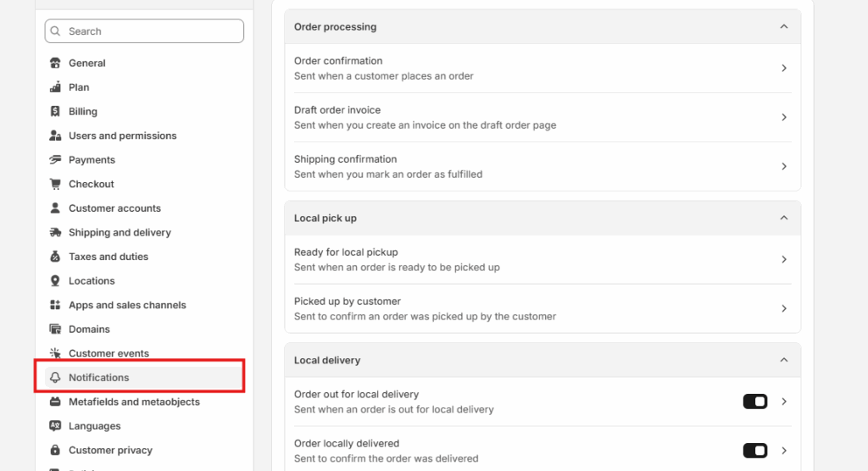Click the Languages icon in sidebar
Viewport: 868px width, 471px height.
[x=56, y=426]
